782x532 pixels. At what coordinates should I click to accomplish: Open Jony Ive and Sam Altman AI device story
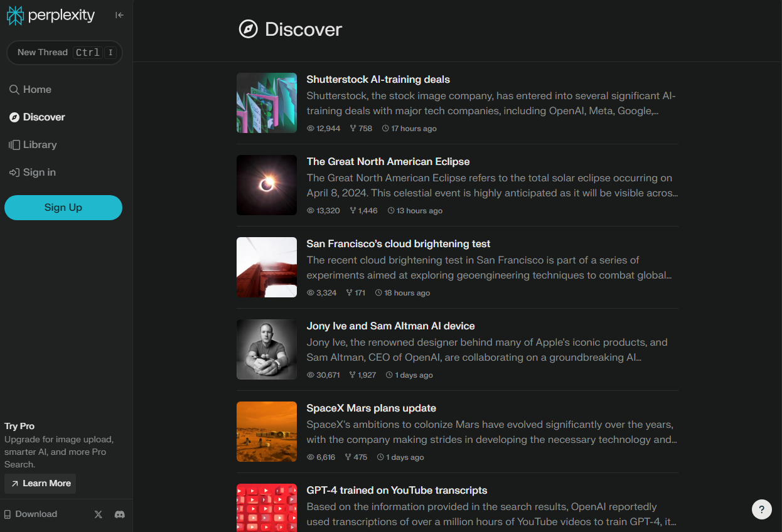(390, 326)
